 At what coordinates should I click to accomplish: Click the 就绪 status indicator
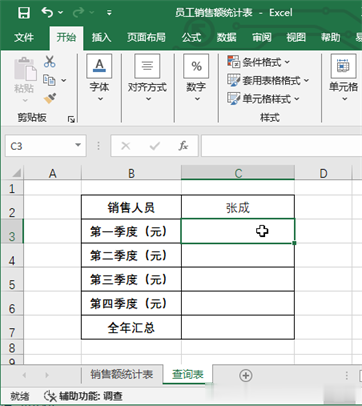(x=20, y=396)
